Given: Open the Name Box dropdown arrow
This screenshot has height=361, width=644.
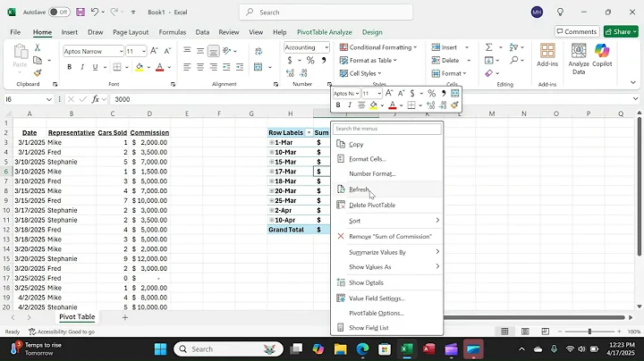Looking at the screenshot, I should pyautogui.click(x=49, y=99).
